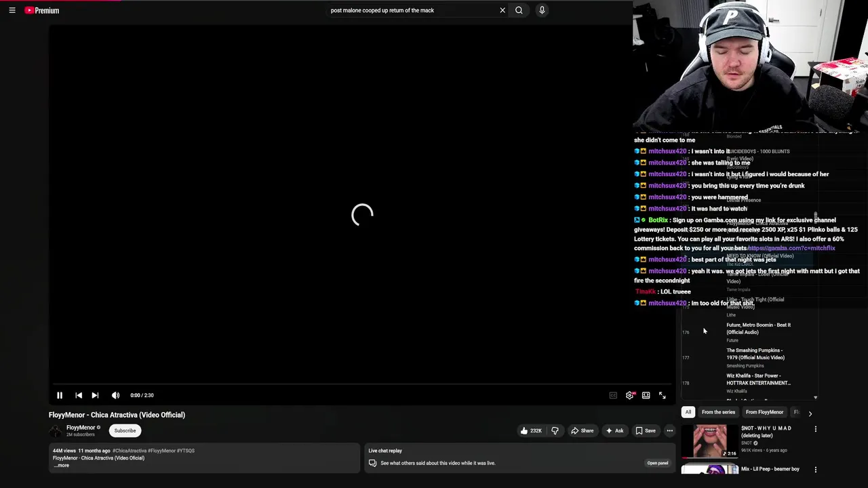868x488 pixels.
Task: Open more actions three-dot menu under video
Action: click(x=669, y=430)
